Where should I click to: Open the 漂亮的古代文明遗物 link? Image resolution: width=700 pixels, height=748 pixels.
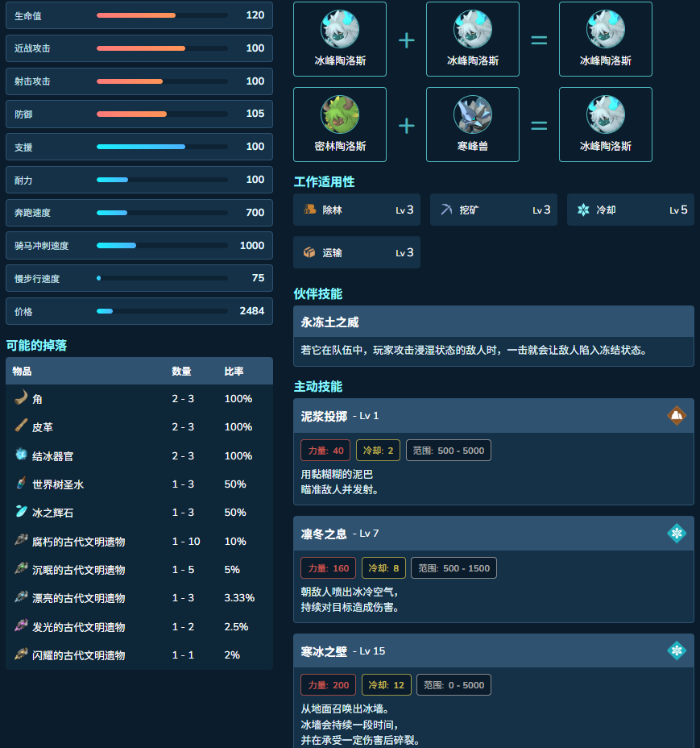pos(79,598)
